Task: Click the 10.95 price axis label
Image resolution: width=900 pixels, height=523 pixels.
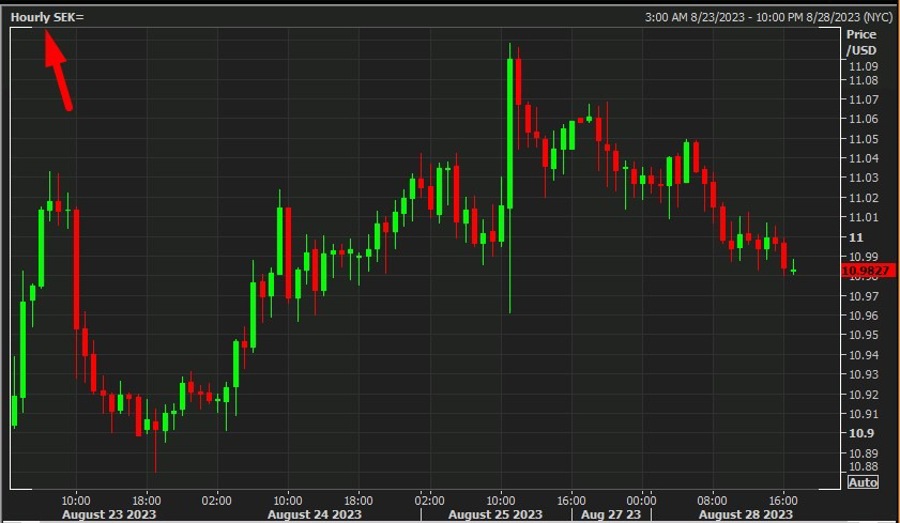Action: point(863,335)
